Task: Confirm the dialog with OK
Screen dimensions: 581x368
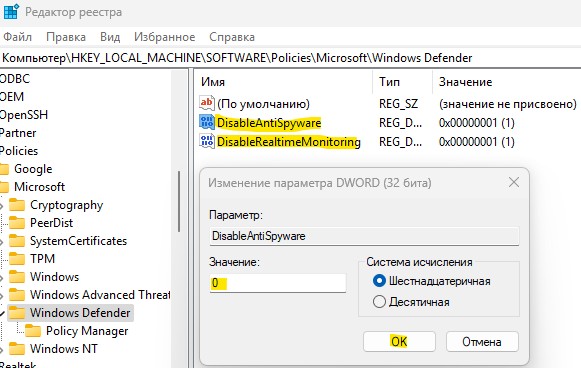Action: 399,341
